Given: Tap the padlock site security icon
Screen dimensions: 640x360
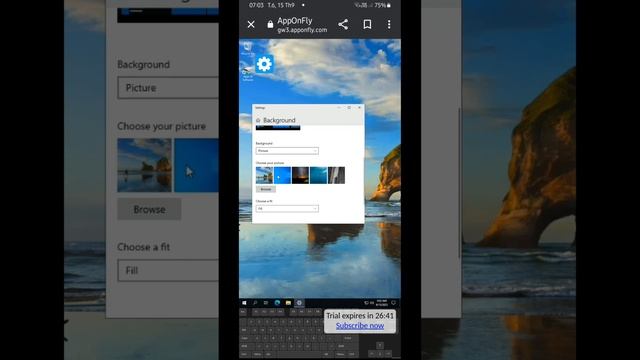Looking at the screenshot, I should [270, 24].
